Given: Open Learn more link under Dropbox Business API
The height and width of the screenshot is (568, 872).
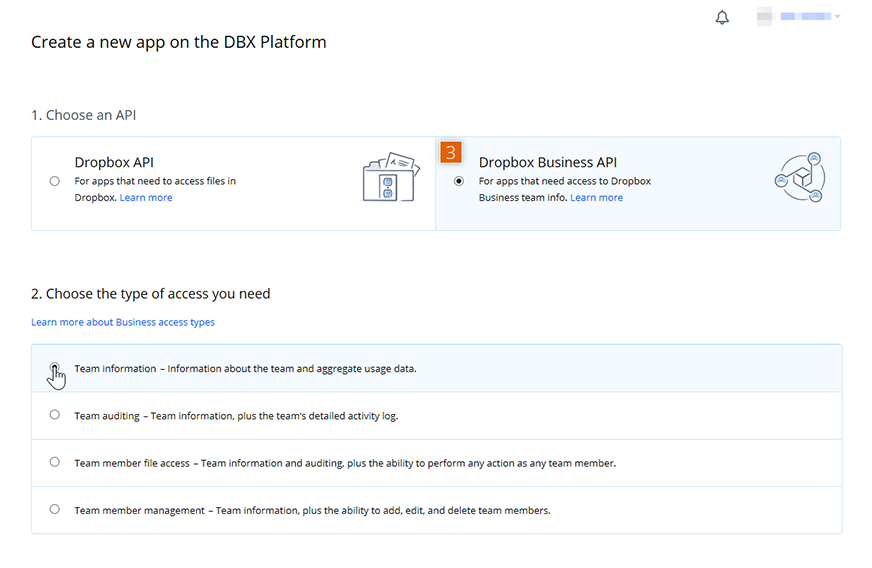Looking at the screenshot, I should pyautogui.click(x=596, y=197).
